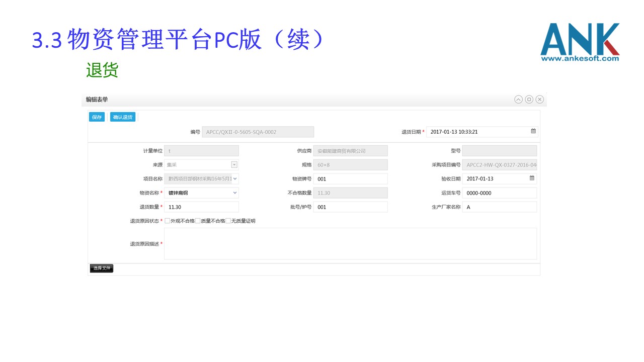Viewport: 644px width, 362px height.
Task: Close the 编辑表单 dialog with the X icon
Action: (x=539, y=100)
